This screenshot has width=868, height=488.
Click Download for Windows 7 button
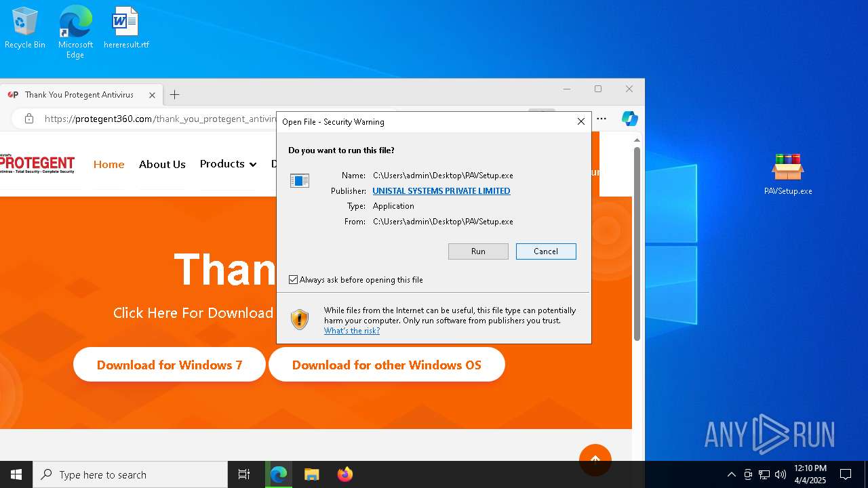point(170,365)
